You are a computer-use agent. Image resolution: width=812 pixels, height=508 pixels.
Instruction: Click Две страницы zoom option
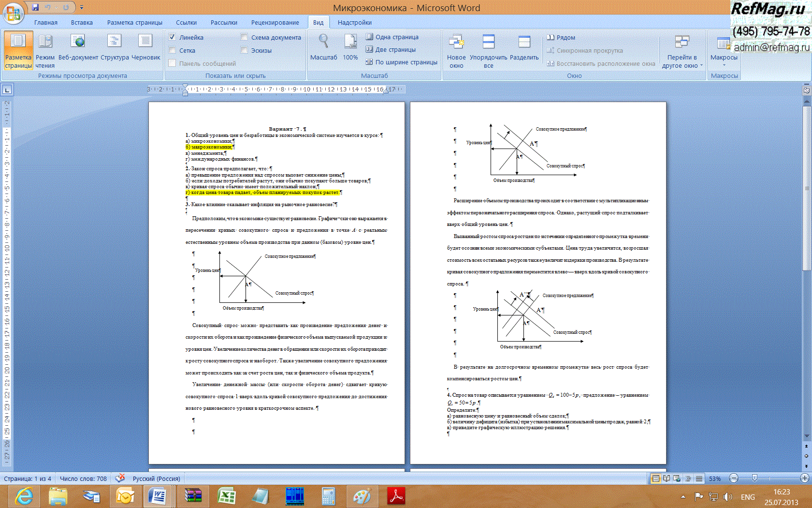pos(391,49)
